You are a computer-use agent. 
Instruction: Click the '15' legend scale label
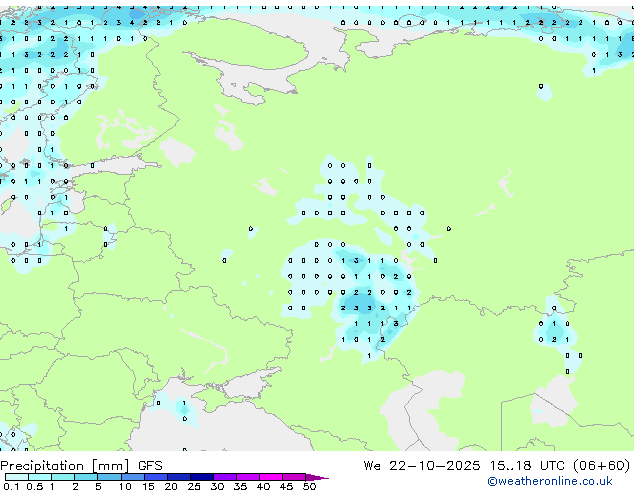(x=148, y=486)
